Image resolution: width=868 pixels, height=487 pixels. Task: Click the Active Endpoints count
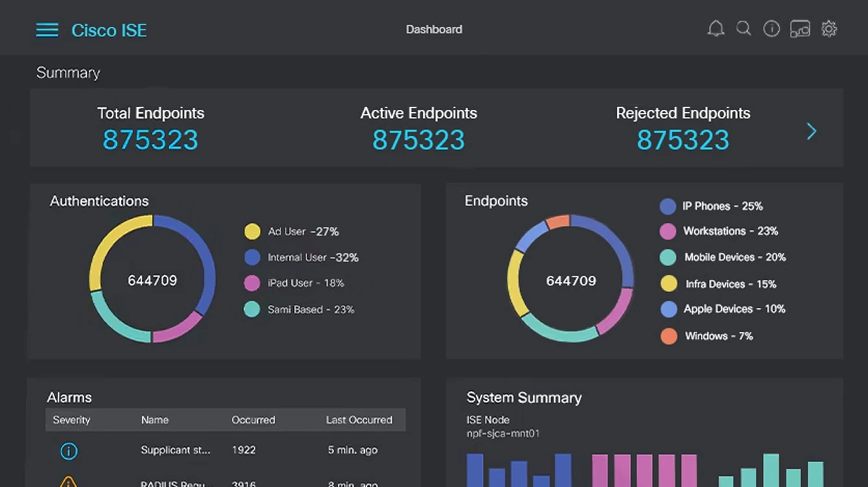tap(419, 140)
